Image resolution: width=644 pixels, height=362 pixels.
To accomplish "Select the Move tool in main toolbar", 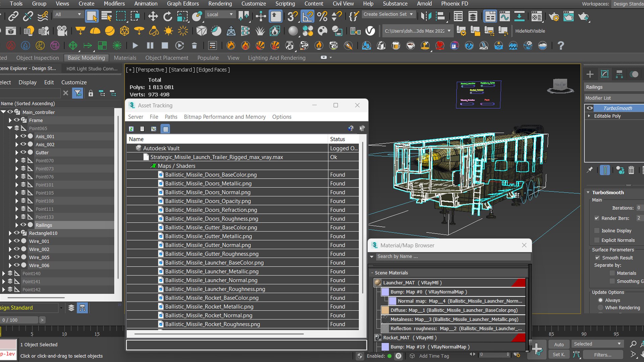I will point(153,16).
